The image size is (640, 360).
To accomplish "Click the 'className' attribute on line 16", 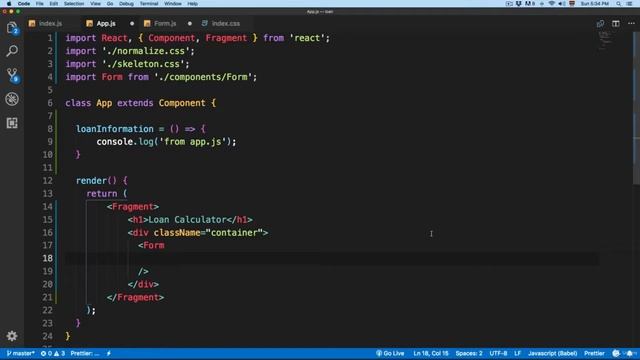I will (x=177, y=233).
